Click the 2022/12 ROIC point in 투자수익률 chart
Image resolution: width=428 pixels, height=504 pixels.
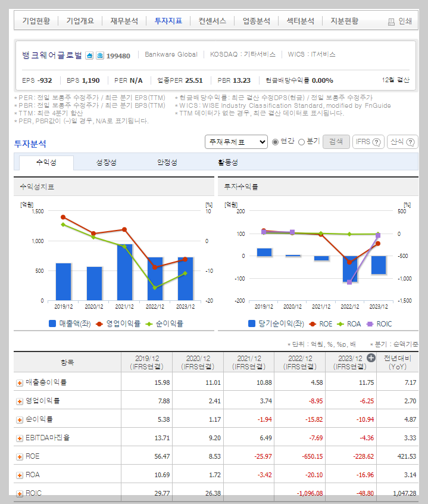coord(349,282)
